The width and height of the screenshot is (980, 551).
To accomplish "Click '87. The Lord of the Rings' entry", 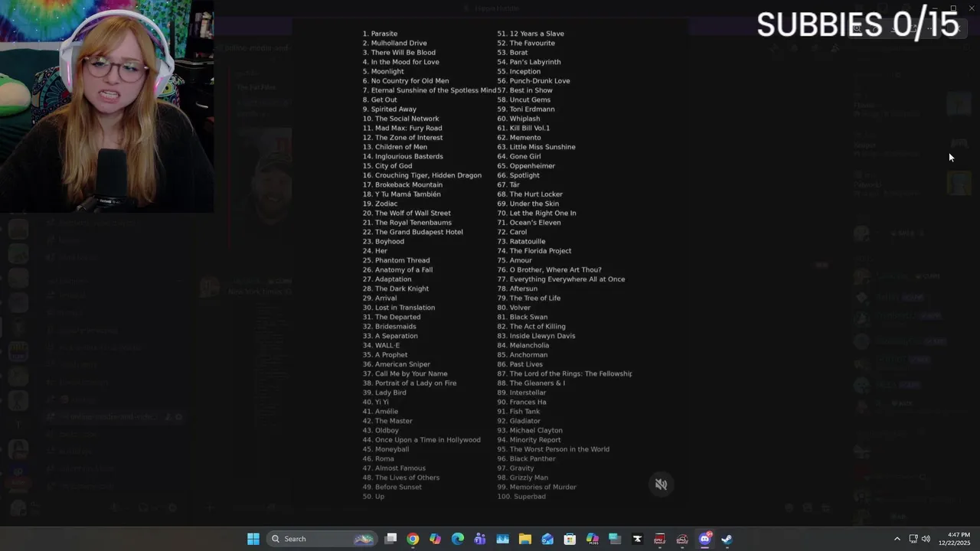I will click(564, 373).
